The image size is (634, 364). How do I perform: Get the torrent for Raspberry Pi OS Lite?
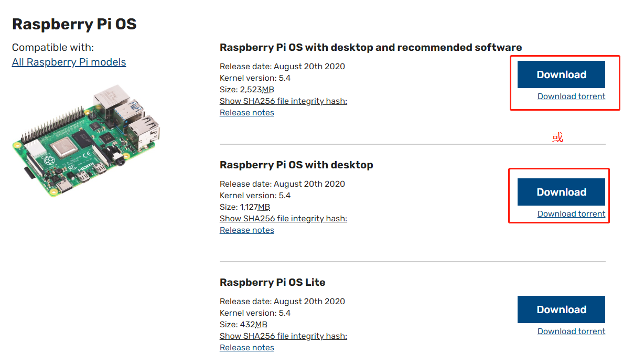coord(571,331)
